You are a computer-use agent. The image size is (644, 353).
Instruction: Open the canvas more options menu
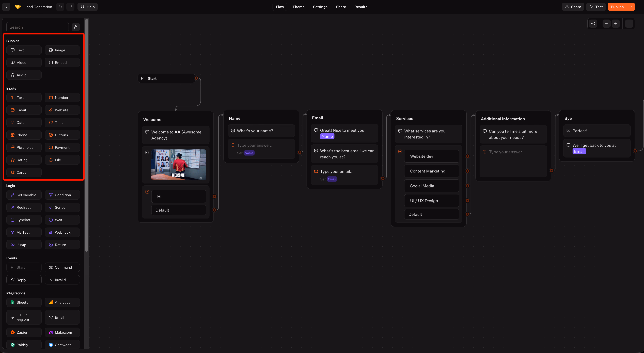coord(629,24)
